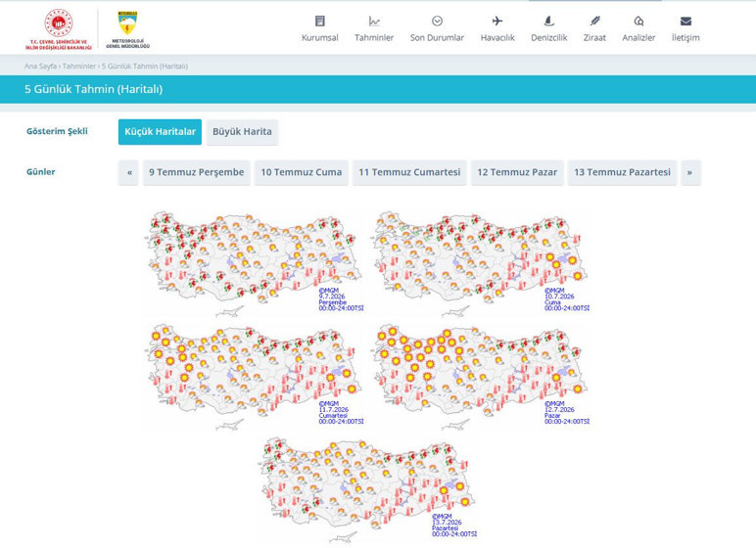Open the Kurumsal building icon menu
Screen dimensions: 756x548
coord(319,22)
